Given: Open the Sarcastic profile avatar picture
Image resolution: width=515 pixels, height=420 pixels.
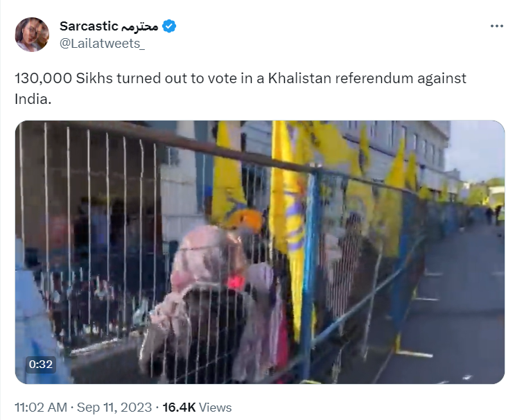Looking at the screenshot, I should 32,34.
